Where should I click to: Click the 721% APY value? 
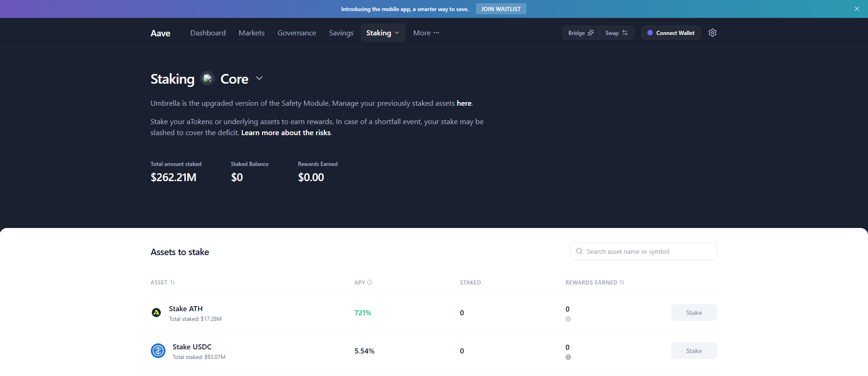[x=363, y=313]
